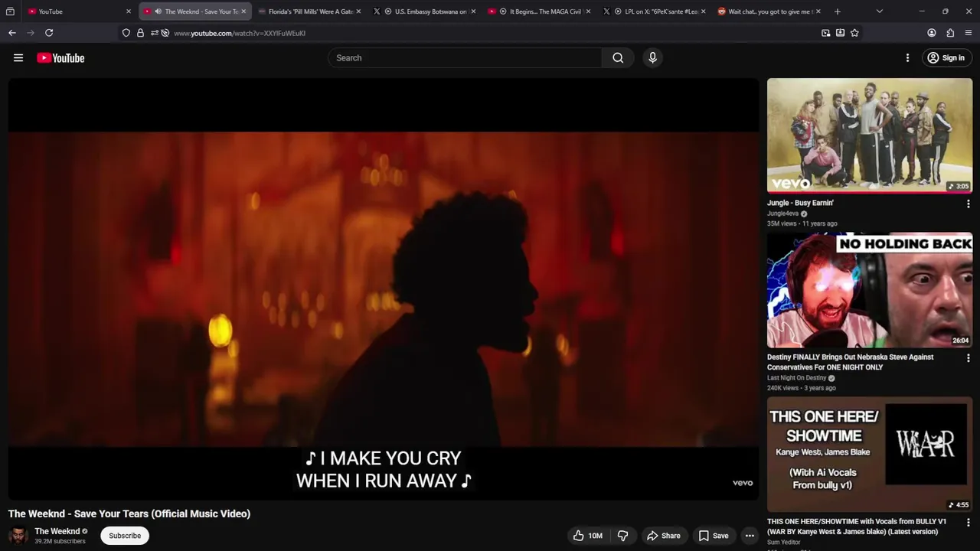Image resolution: width=980 pixels, height=551 pixels.
Task: Visit Last Night On Destiny channel
Action: (797, 378)
